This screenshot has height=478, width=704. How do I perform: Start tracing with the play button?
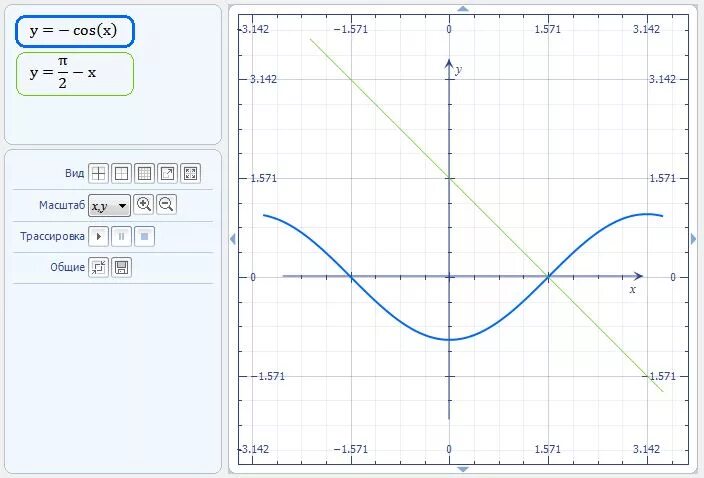(x=98, y=237)
